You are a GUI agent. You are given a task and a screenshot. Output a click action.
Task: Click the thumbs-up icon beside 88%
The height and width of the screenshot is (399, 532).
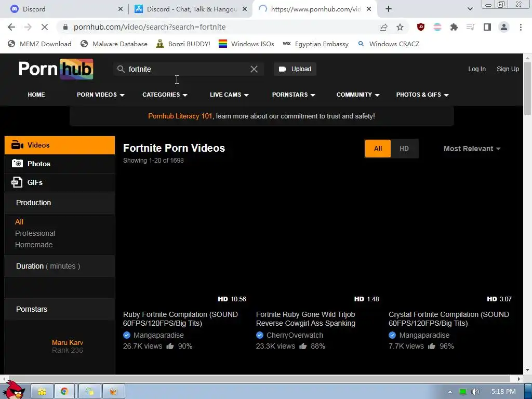303,346
